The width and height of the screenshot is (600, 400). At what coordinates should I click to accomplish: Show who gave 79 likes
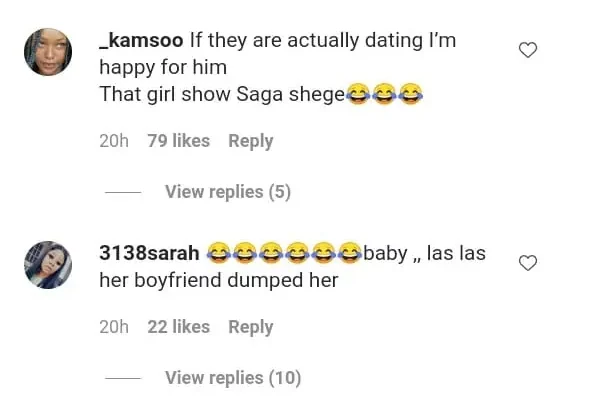pos(178,141)
